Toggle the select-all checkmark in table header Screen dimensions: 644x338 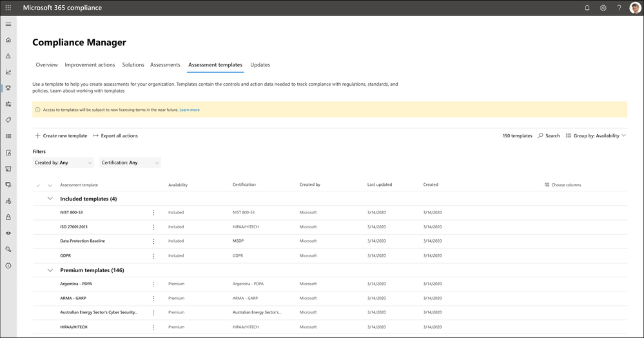38,185
